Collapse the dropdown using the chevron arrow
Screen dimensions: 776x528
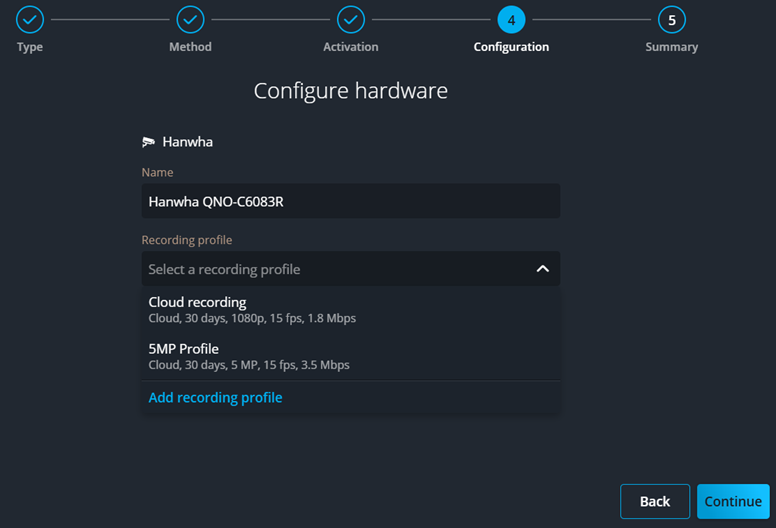[542, 269]
